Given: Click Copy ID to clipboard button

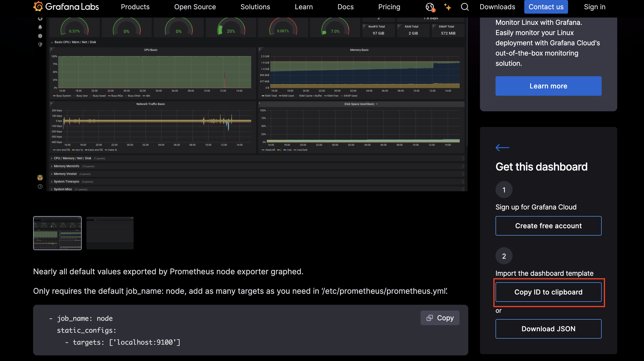Looking at the screenshot, I should (548, 292).
